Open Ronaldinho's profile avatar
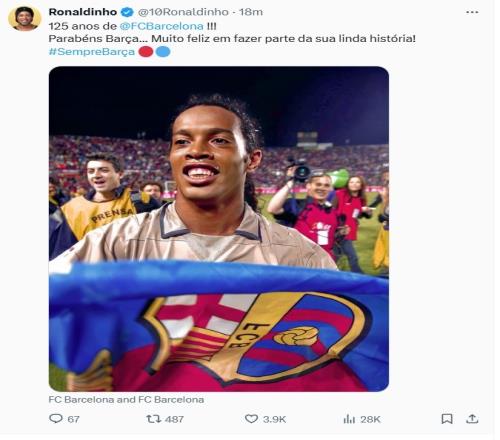500x440 pixels. (x=24, y=18)
